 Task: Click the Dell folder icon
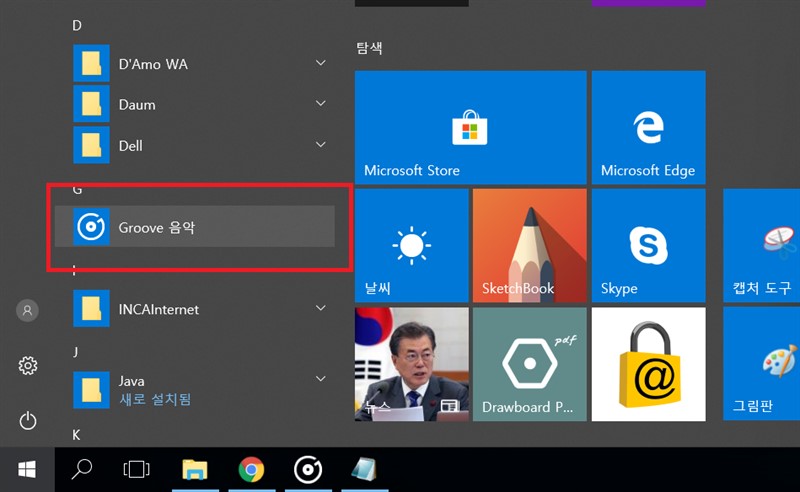(x=91, y=145)
